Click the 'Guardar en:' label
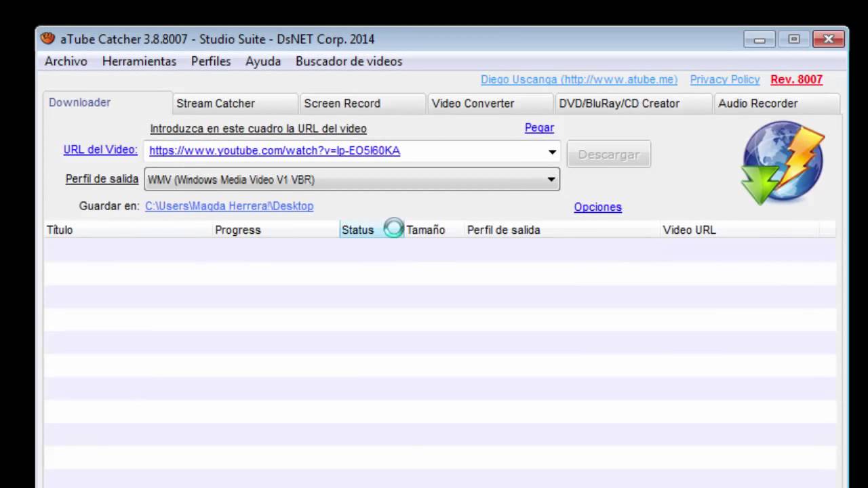 tap(109, 205)
